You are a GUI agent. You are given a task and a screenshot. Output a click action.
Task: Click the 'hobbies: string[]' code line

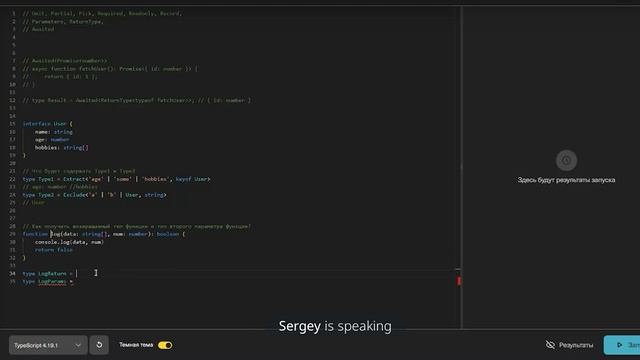click(x=61, y=147)
